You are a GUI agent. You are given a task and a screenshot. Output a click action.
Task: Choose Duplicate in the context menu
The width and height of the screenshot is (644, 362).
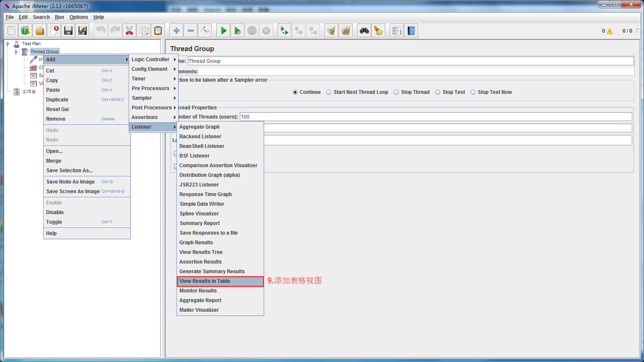tap(87, 100)
